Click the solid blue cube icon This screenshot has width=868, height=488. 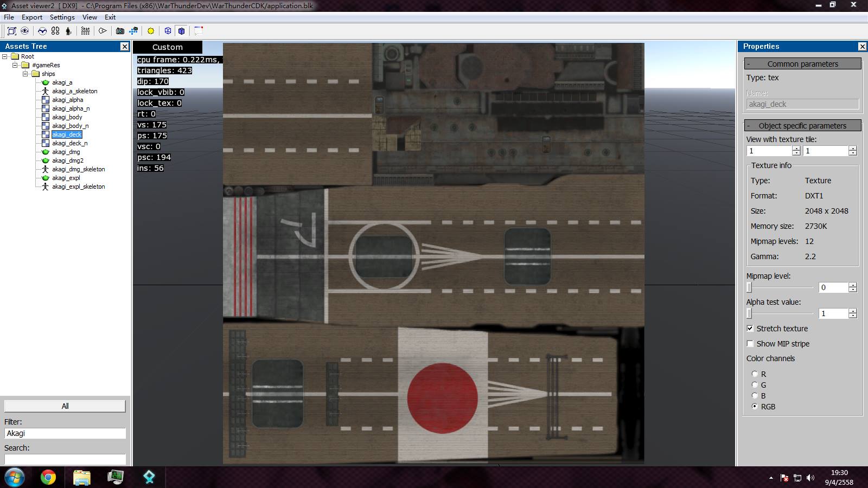pos(181,31)
